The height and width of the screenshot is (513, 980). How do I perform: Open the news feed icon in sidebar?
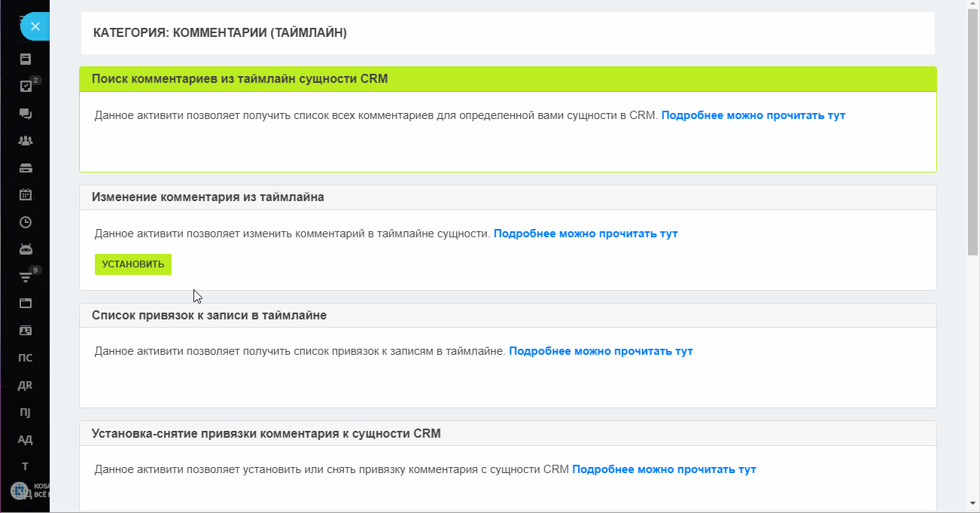[x=26, y=59]
